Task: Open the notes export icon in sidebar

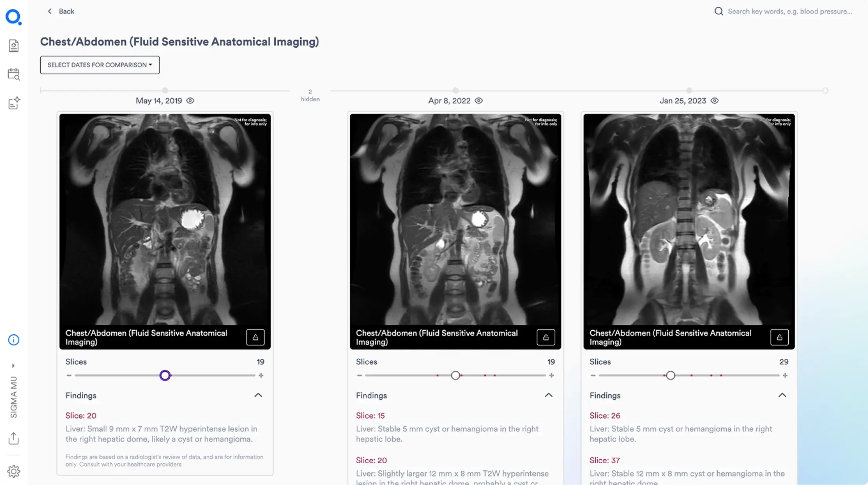Action: click(x=14, y=103)
